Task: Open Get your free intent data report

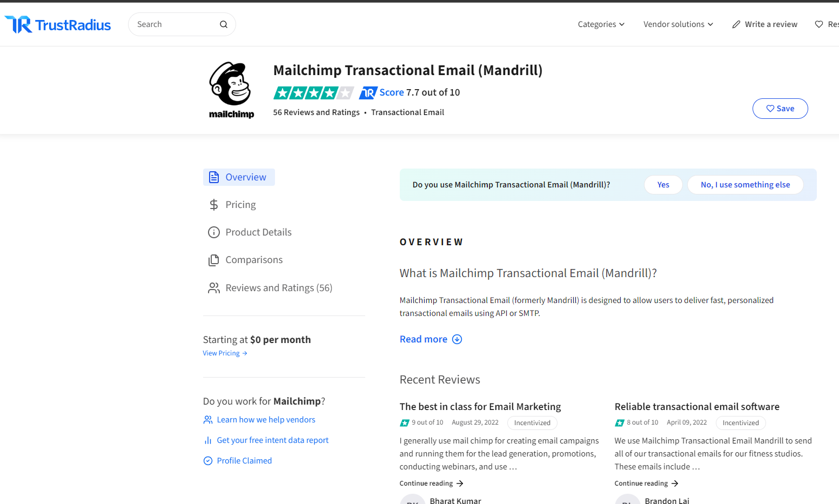Action: pyautogui.click(x=272, y=440)
